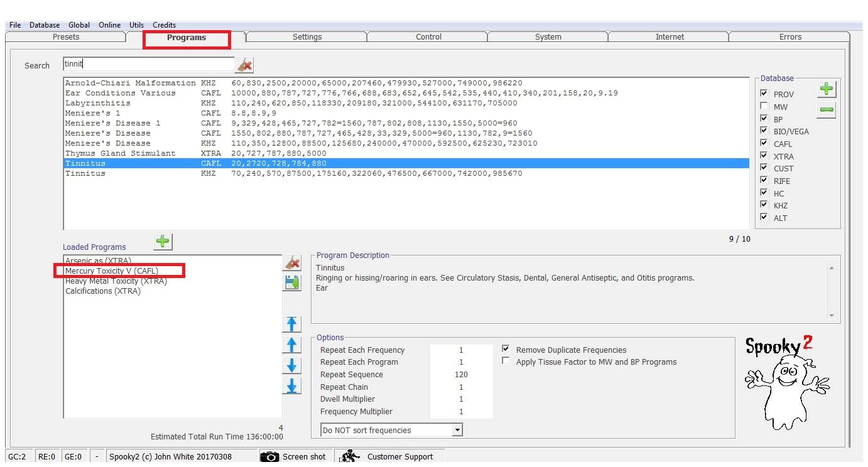The image size is (868, 467).
Task: Select Heavy Metal Toxicity (XTRA) loaded program
Action: pyautogui.click(x=116, y=281)
